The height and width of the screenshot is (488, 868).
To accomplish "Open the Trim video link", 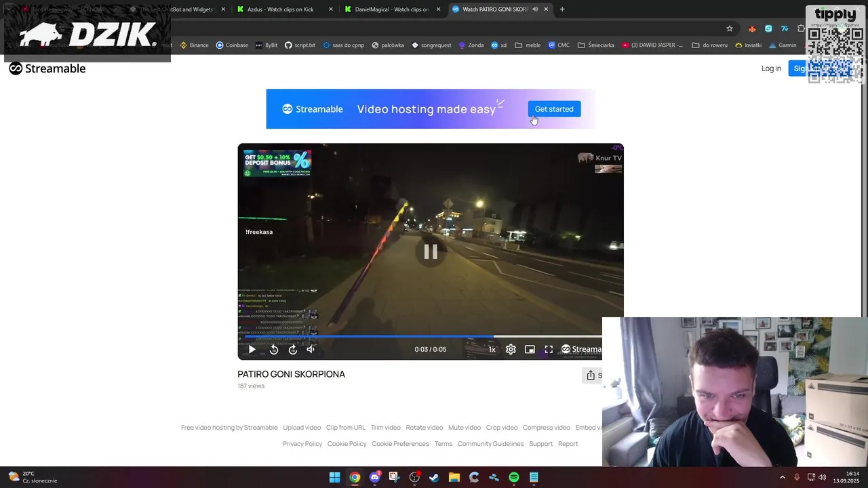I will pyautogui.click(x=386, y=428).
